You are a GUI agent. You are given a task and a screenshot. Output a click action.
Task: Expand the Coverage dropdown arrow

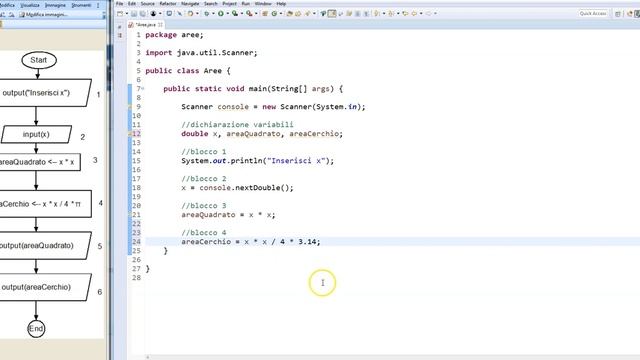click(241, 13)
